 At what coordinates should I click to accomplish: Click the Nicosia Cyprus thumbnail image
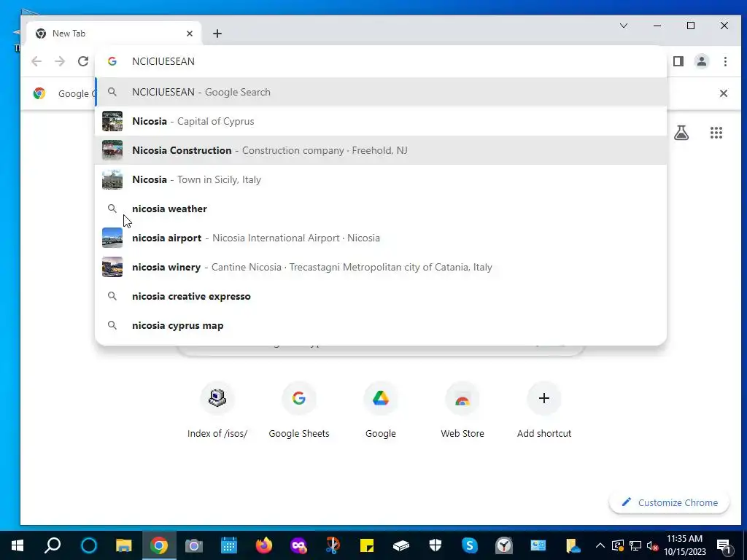click(112, 122)
